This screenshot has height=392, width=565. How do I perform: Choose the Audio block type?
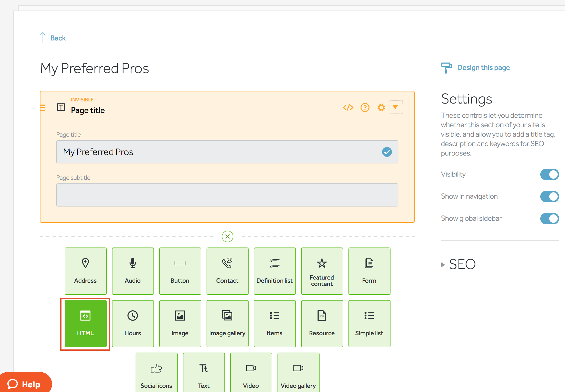(x=133, y=271)
